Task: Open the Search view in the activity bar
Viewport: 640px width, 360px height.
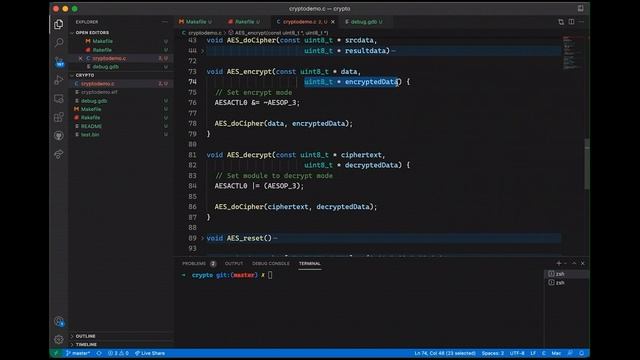Action: point(59,42)
